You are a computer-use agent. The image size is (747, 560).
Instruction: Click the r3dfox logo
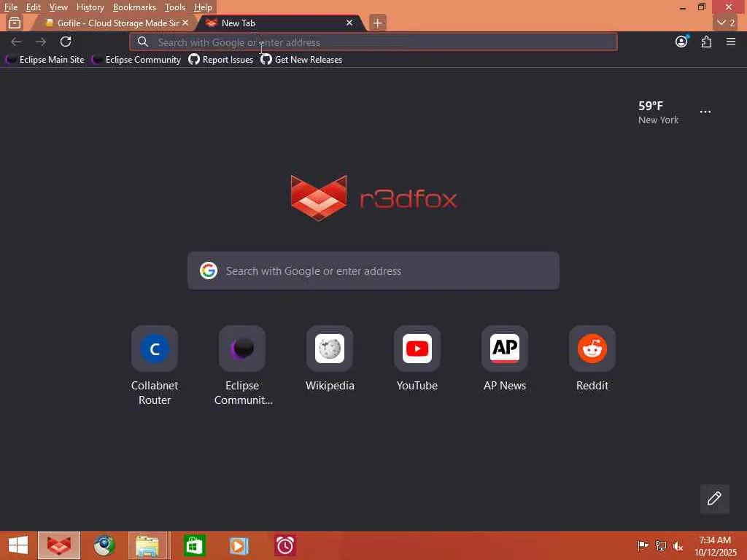tap(373, 198)
